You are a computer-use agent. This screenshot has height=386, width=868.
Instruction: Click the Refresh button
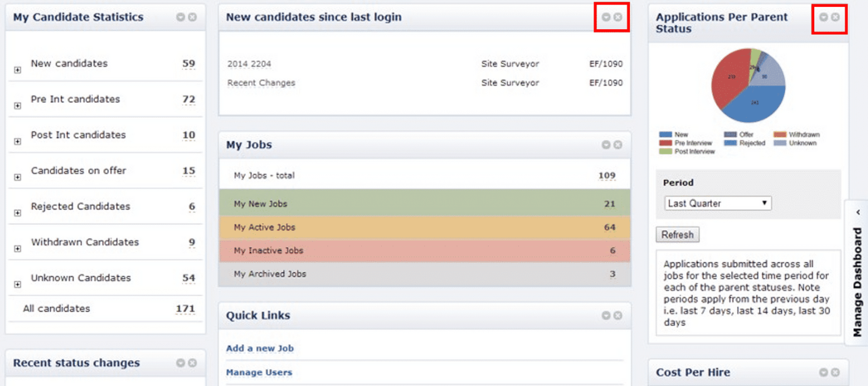678,235
